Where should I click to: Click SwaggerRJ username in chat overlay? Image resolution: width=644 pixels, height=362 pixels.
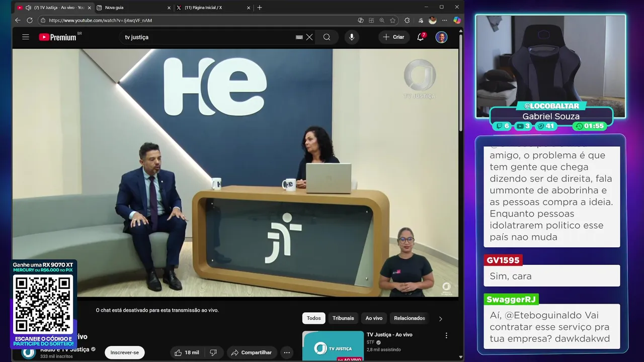511,299
